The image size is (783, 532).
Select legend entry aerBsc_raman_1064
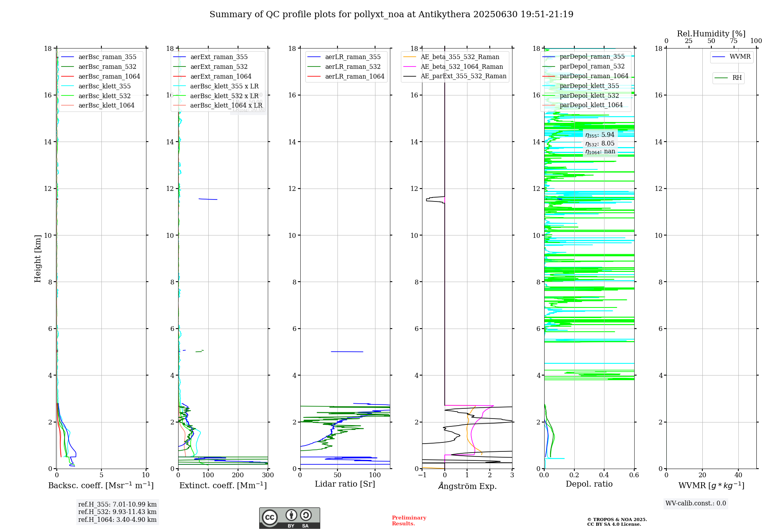[101, 77]
